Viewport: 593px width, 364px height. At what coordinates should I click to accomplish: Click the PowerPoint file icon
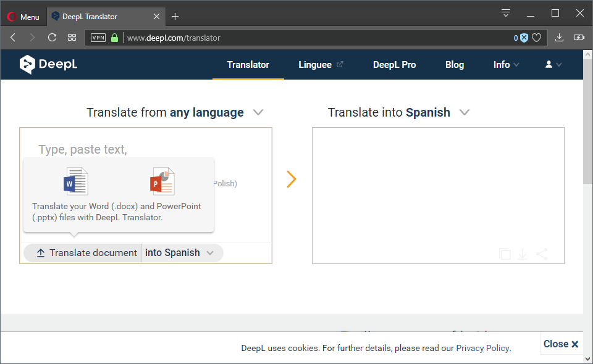pyautogui.click(x=162, y=181)
